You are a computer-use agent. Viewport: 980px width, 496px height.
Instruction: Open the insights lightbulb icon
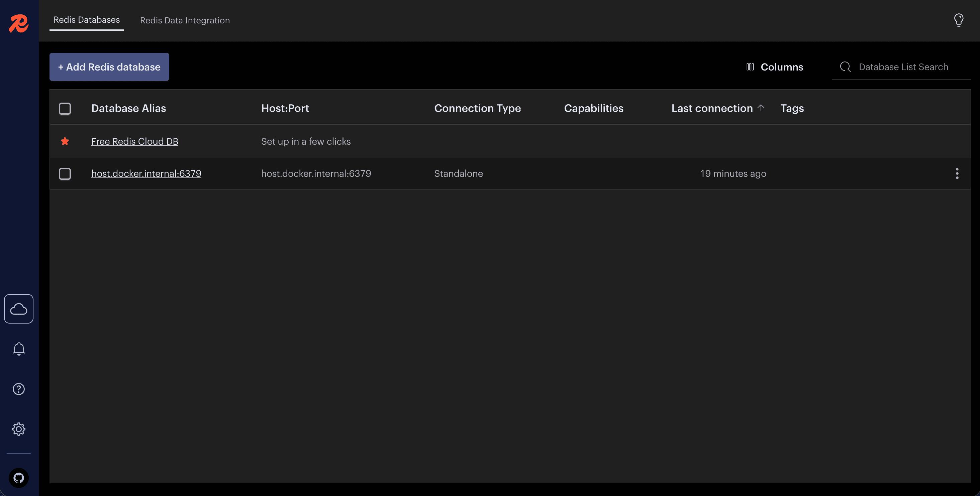(958, 20)
